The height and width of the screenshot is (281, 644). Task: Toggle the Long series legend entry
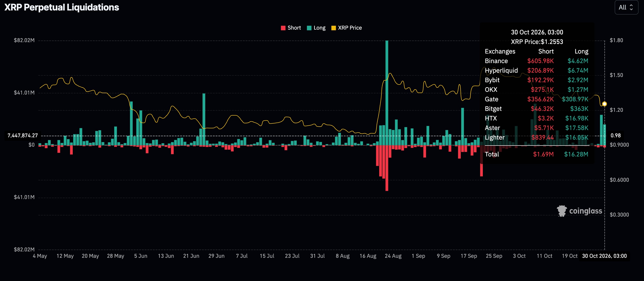click(x=316, y=28)
